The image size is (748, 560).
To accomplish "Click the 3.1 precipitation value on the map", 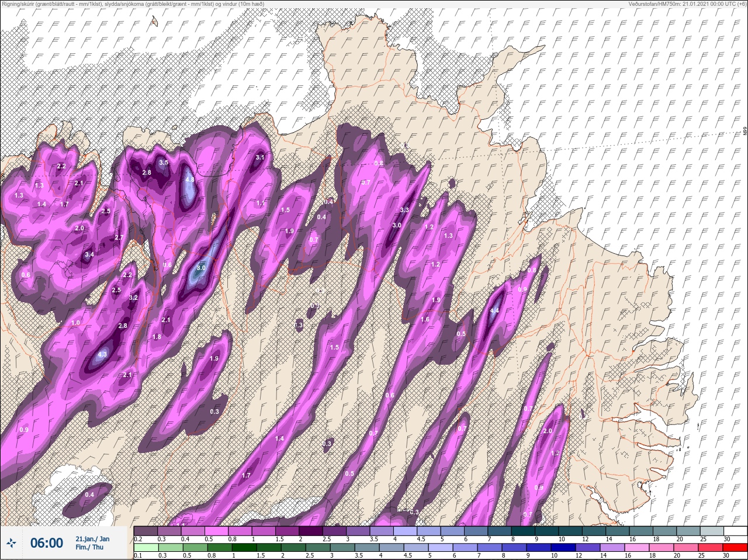I will click(x=261, y=157).
